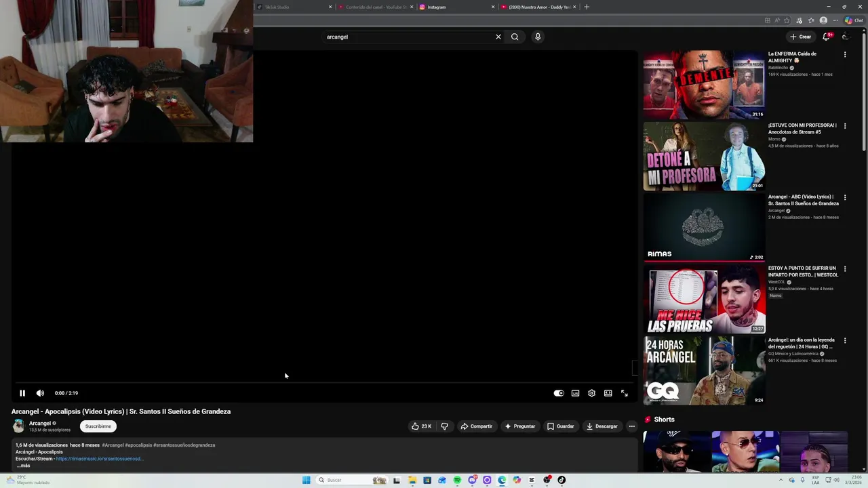This screenshot has width=868, height=488.
Task: Click the #Arcangel hashtag in description
Action: 113,445
